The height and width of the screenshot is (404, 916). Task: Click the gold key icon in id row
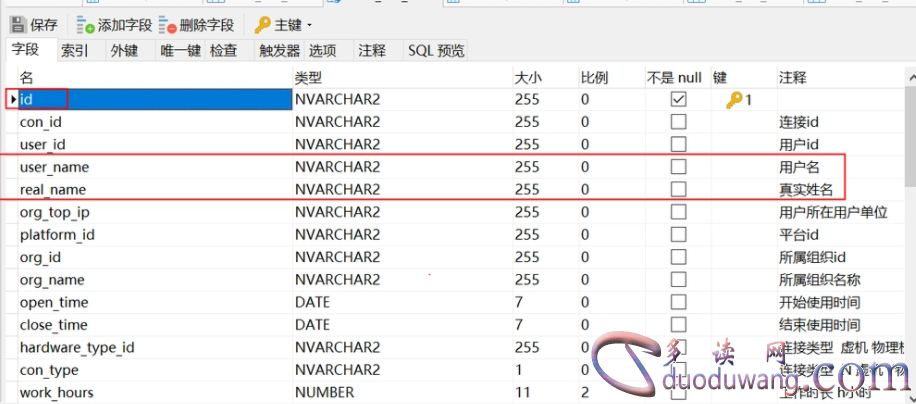pos(734,100)
